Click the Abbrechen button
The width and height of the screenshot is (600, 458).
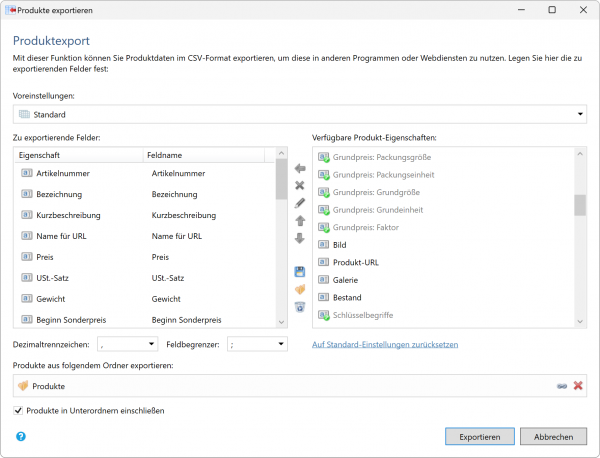point(553,437)
